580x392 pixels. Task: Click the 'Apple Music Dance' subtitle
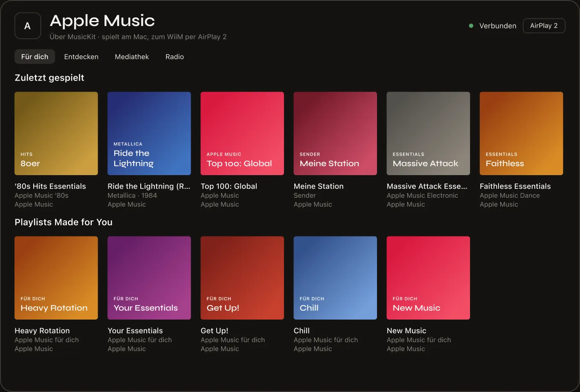click(510, 196)
